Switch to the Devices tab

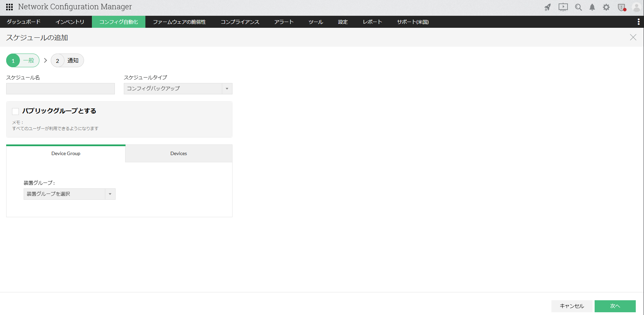[x=179, y=153]
